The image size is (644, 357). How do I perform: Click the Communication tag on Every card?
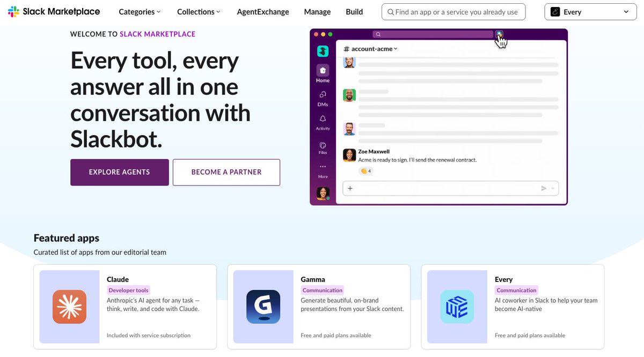click(516, 290)
